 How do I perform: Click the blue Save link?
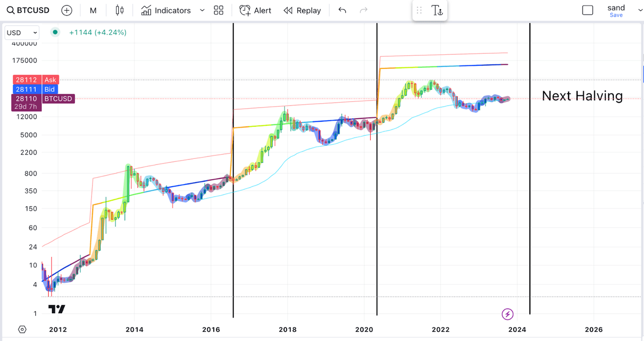[616, 15]
